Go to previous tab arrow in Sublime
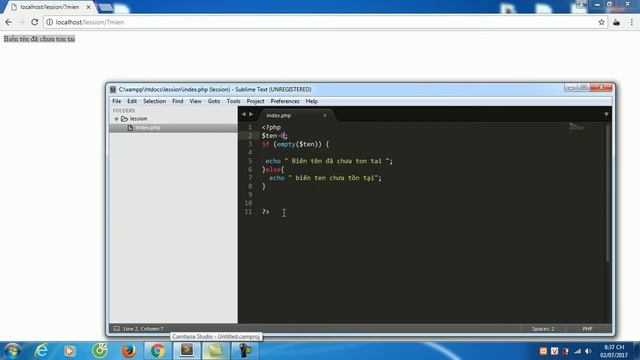The width and height of the screenshot is (640, 360). point(244,114)
